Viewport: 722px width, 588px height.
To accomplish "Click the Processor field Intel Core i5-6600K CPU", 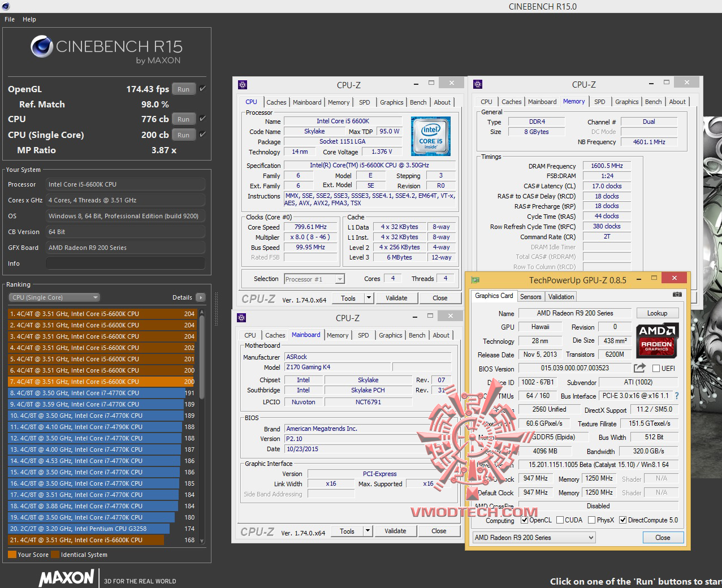I will click(x=126, y=184).
